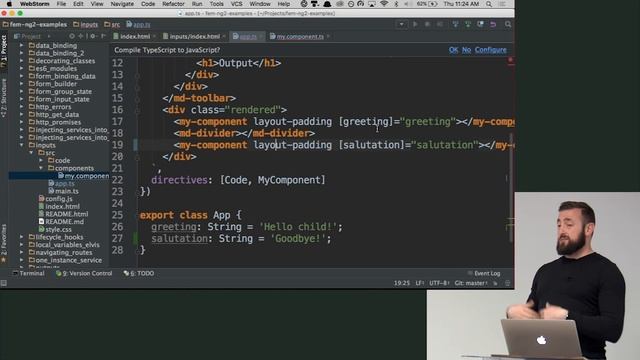Switch to the index.html editor tab

point(134,36)
